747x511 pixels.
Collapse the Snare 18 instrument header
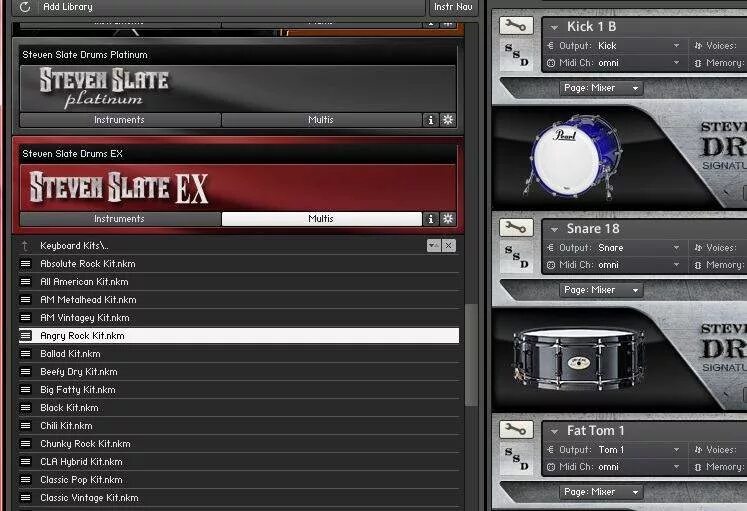(554, 230)
